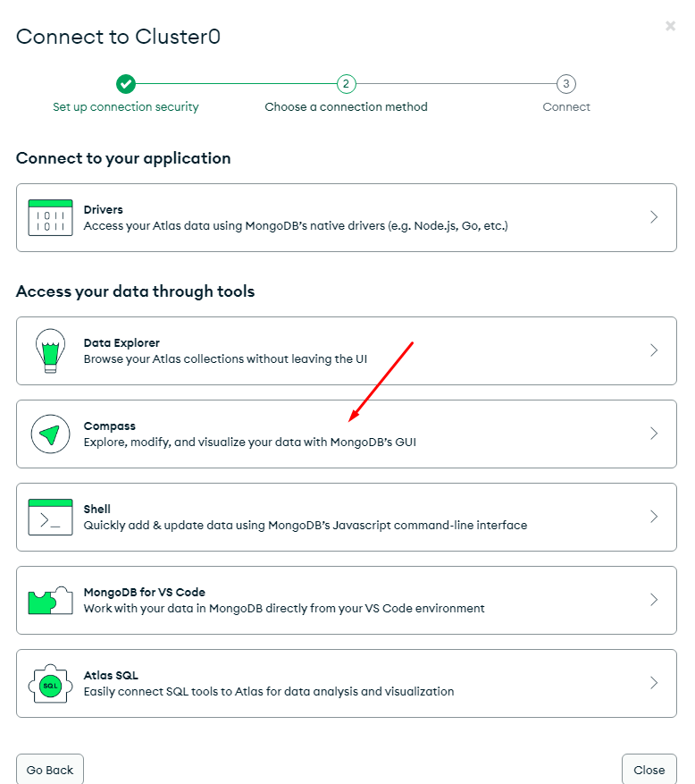This screenshot has width=695, height=784.
Task: Click 'Quickly add & update data' description
Action: [306, 525]
